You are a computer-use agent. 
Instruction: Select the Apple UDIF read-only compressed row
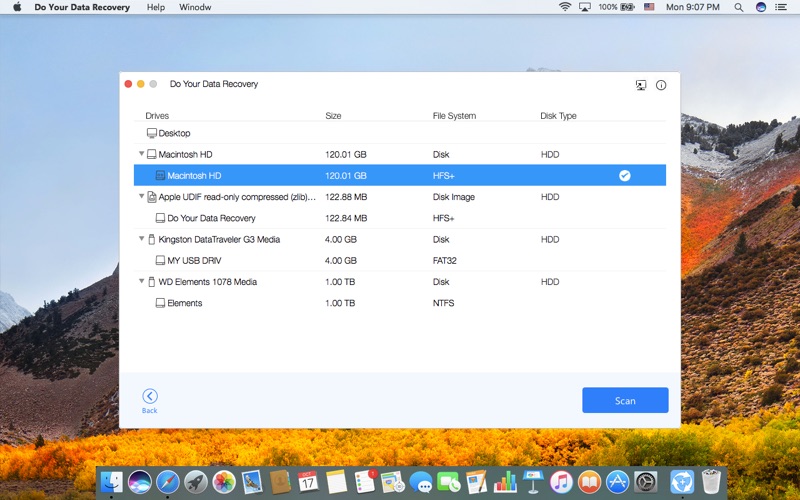pos(399,197)
